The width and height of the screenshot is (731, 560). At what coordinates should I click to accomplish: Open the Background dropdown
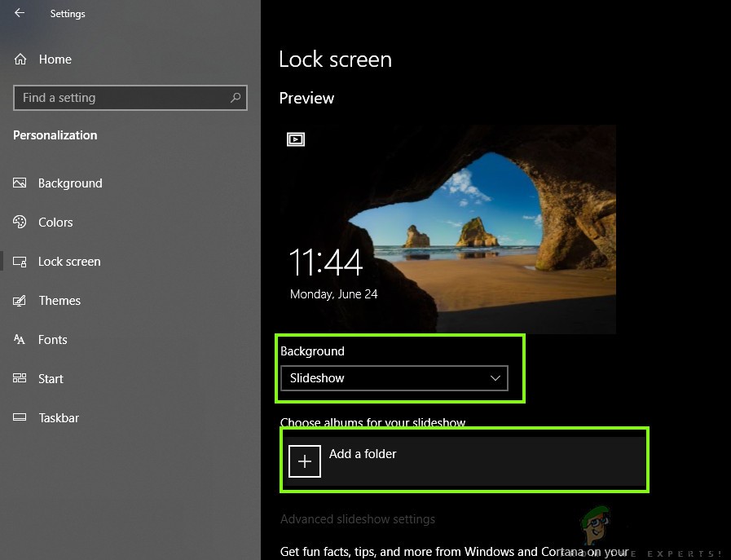coord(394,377)
